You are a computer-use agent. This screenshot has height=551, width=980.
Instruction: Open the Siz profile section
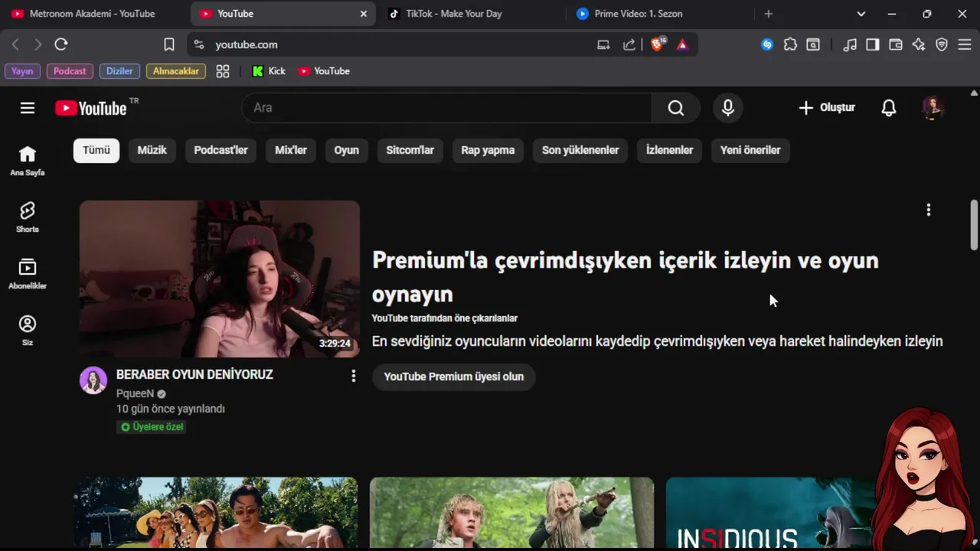[28, 331]
